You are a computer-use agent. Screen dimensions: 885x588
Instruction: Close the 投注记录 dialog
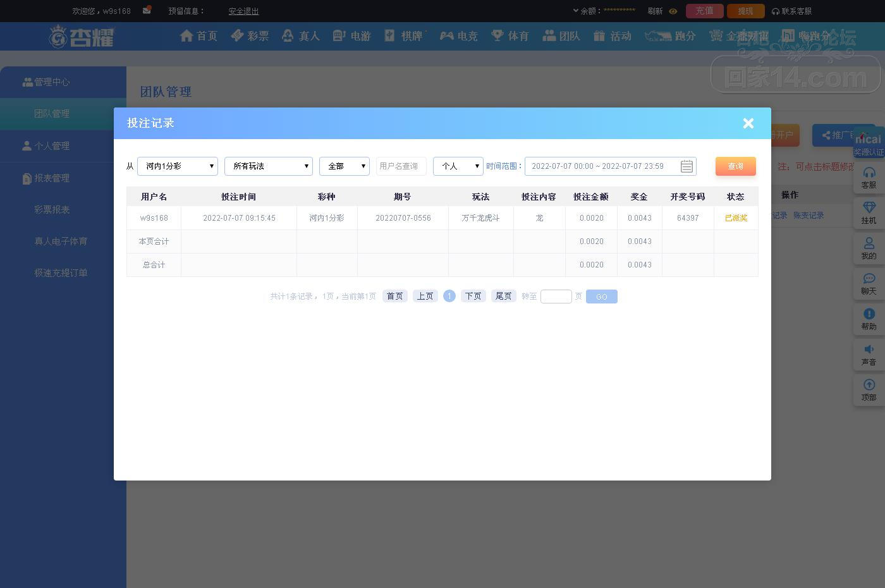pyautogui.click(x=748, y=123)
